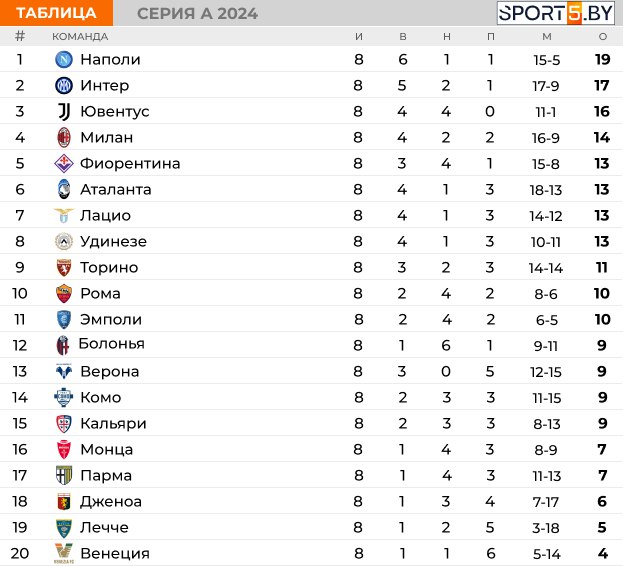
Task: Switch to the ТАБЛИЦА tab
Action: click(56, 13)
